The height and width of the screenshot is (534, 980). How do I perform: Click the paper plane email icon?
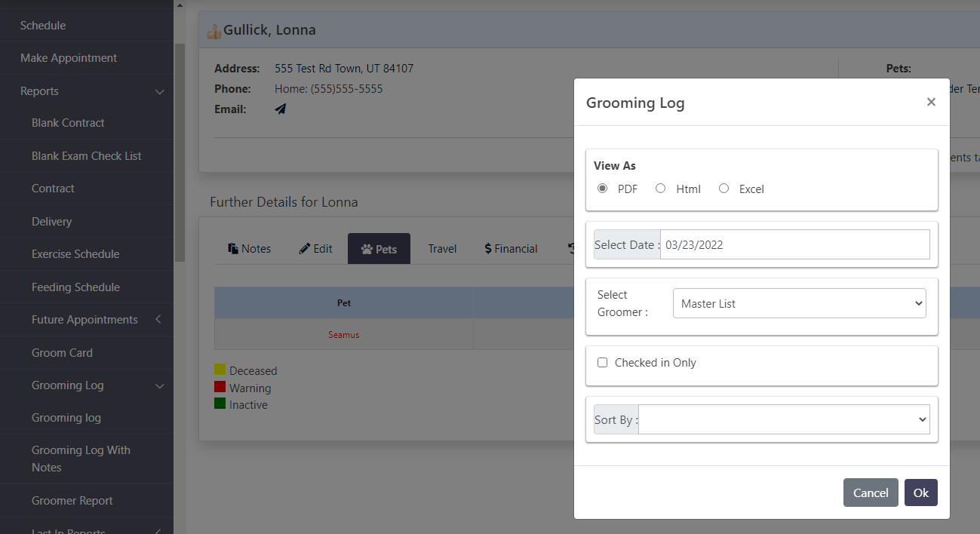[x=281, y=109]
